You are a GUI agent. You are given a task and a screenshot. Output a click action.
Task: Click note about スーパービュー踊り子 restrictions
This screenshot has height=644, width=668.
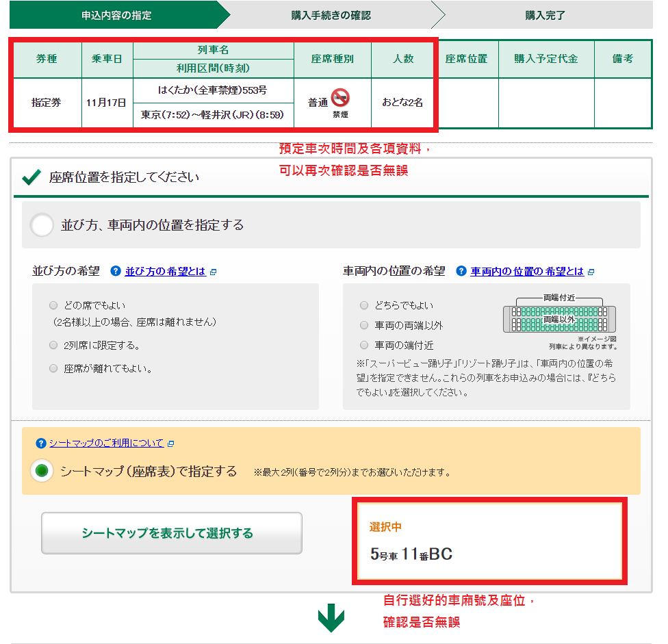click(x=486, y=378)
